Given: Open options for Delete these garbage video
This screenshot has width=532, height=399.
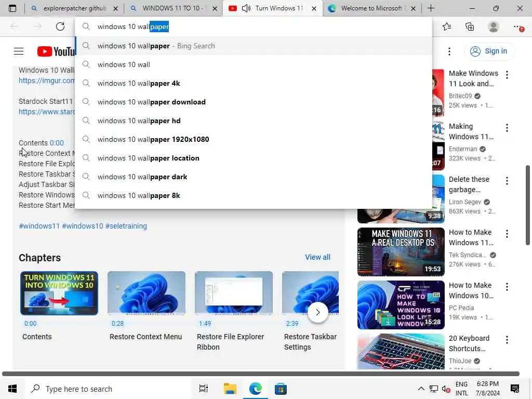Looking at the screenshot, I should [x=507, y=181].
